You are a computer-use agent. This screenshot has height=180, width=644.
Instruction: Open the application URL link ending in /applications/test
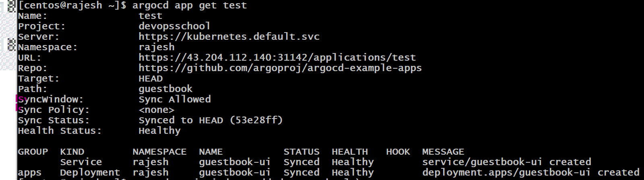[x=277, y=57]
